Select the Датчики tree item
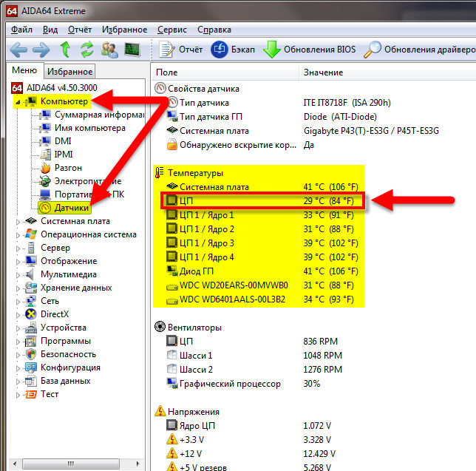Screen dimensions: 476x471 pyautogui.click(x=64, y=208)
